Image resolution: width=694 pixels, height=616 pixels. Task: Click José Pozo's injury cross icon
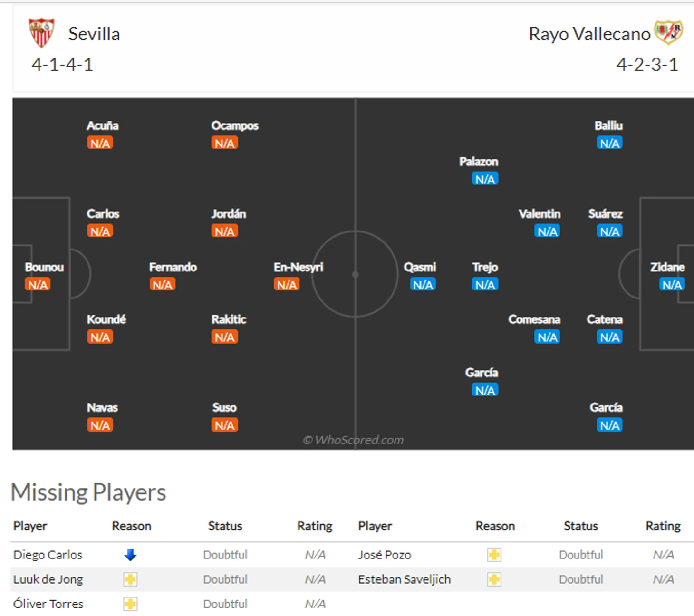494,555
